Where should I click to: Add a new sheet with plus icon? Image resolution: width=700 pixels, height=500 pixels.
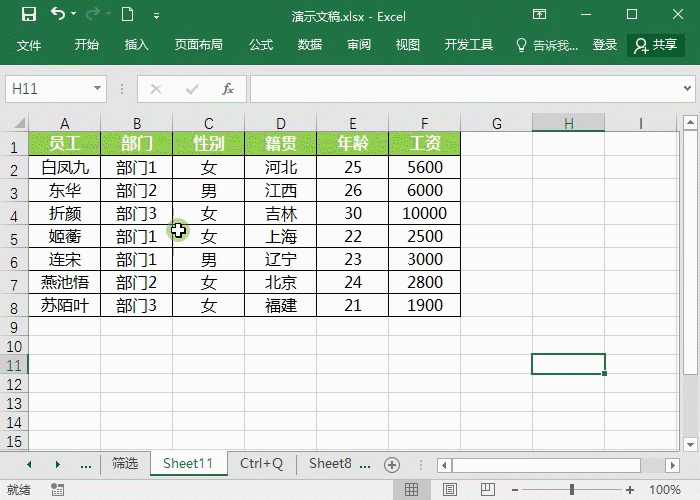coord(392,464)
